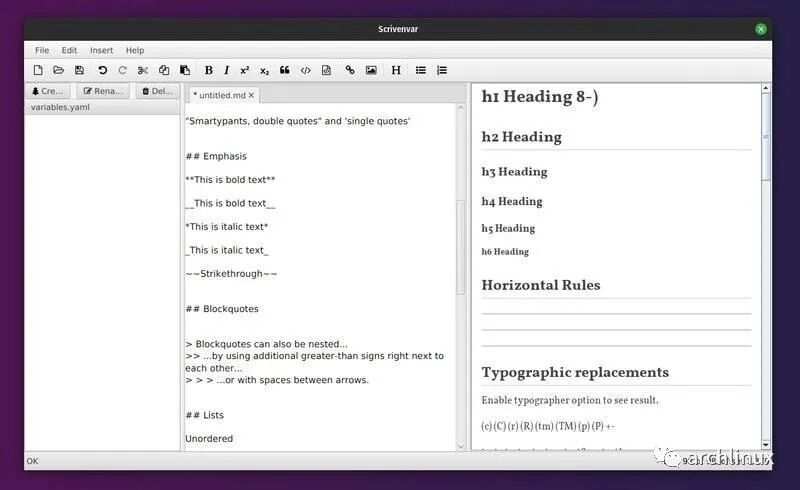Click the 'h4 Heading' preview heading
Image resolution: width=800 pixels, height=490 pixels.
point(512,202)
